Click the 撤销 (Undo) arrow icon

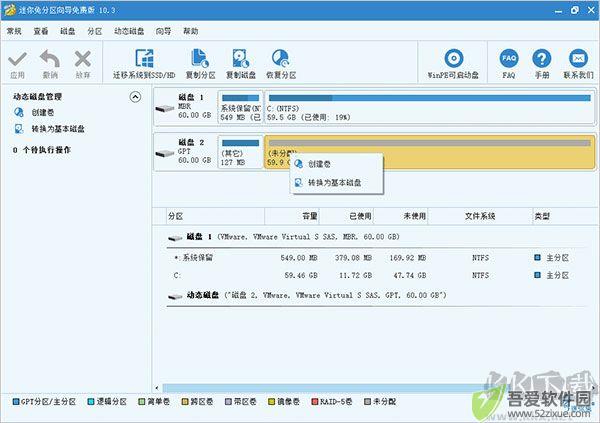pyautogui.click(x=50, y=59)
